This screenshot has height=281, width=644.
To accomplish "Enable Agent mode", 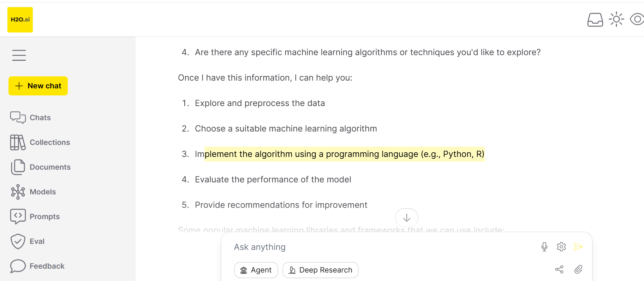I will [x=256, y=270].
